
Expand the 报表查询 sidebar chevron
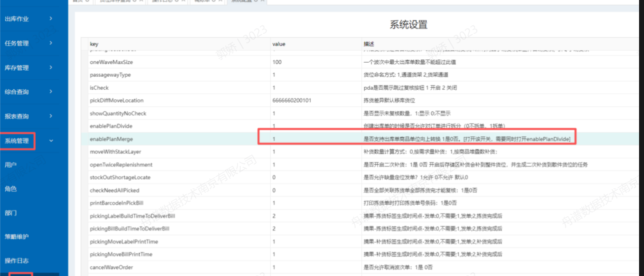coord(51,116)
